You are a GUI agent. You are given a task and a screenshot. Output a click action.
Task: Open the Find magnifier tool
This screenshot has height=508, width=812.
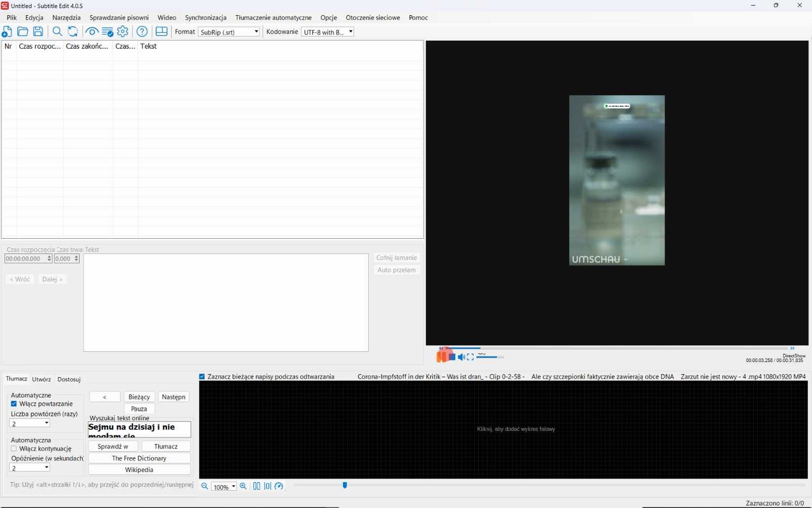click(57, 31)
